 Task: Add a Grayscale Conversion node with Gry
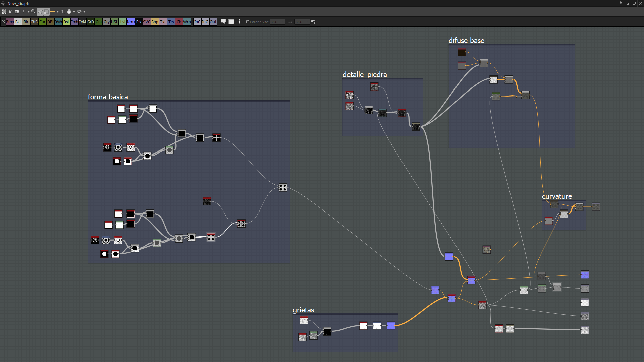107,22
